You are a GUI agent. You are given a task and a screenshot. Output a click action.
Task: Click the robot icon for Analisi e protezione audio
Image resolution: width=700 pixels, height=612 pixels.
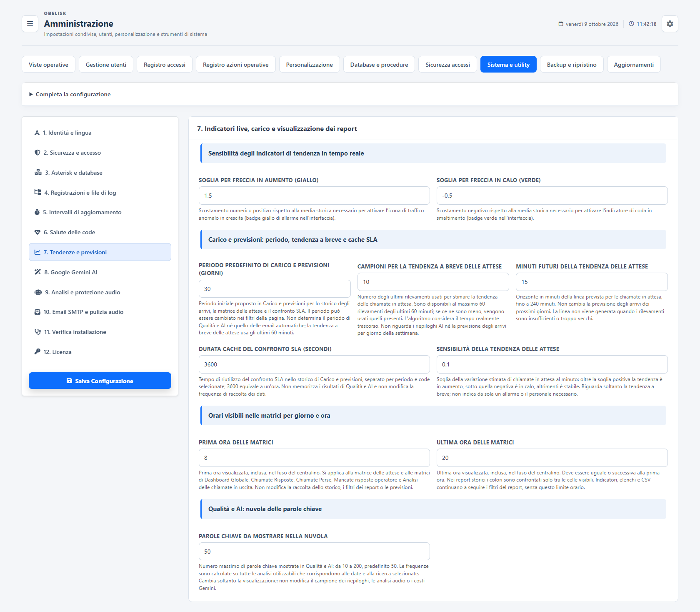[x=38, y=292]
